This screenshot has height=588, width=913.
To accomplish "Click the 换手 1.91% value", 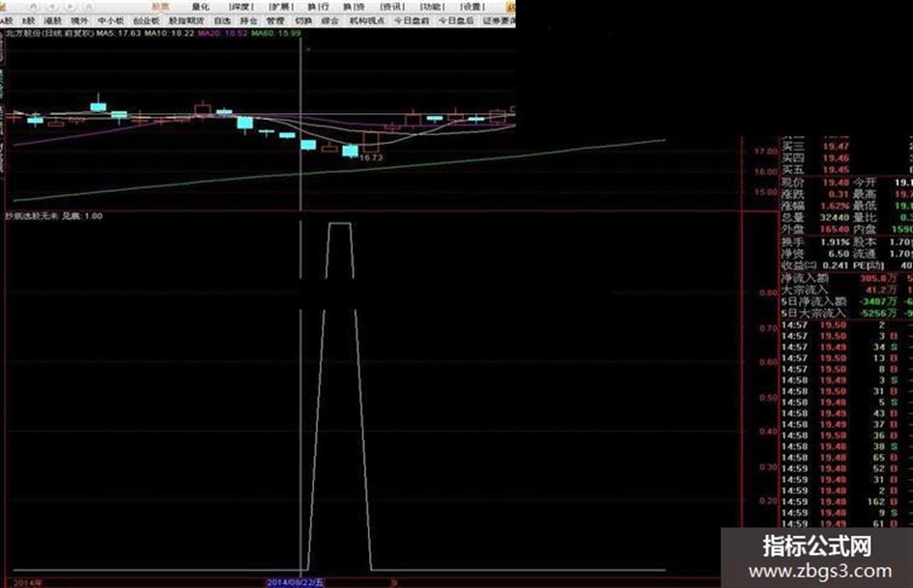I will (x=835, y=241).
